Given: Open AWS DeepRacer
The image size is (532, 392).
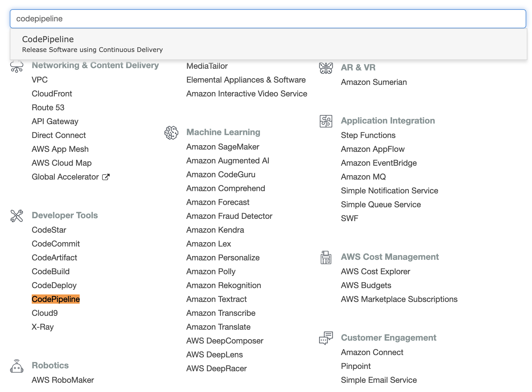Looking at the screenshot, I should click(217, 368).
